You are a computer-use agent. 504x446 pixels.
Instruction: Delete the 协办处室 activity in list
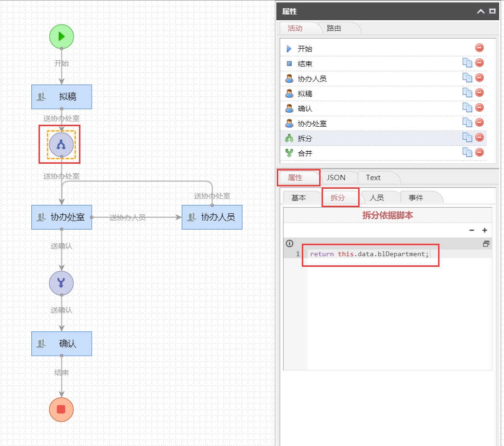tap(479, 122)
